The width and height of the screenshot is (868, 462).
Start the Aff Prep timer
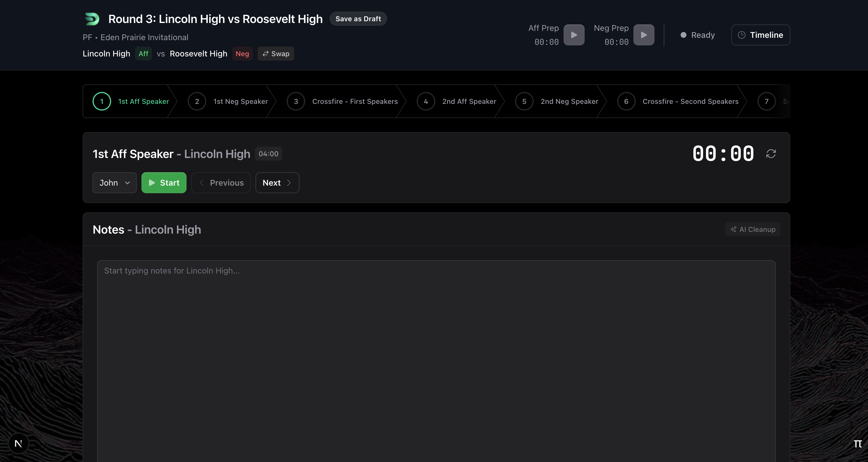[574, 35]
